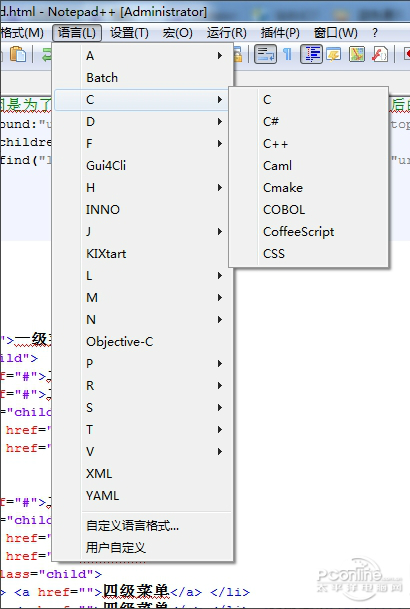Image resolution: width=410 pixels, height=609 pixels.
Task: Select Objective-C language
Action: click(x=143, y=341)
